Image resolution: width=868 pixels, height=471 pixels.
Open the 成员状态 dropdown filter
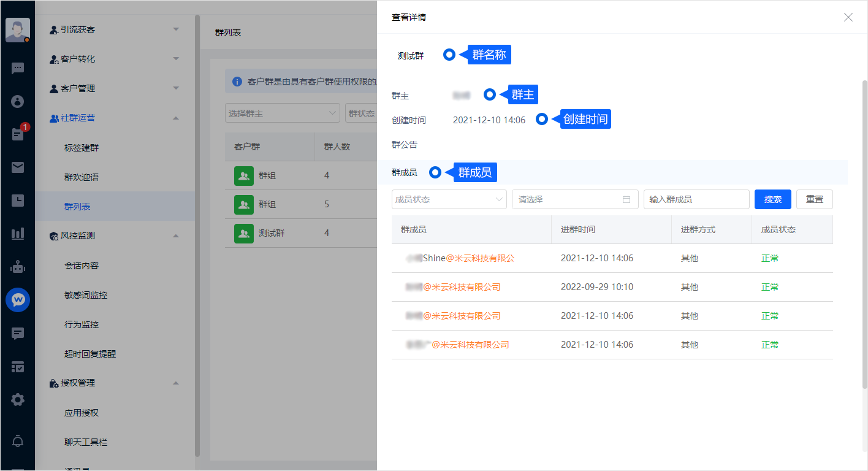(x=449, y=199)
